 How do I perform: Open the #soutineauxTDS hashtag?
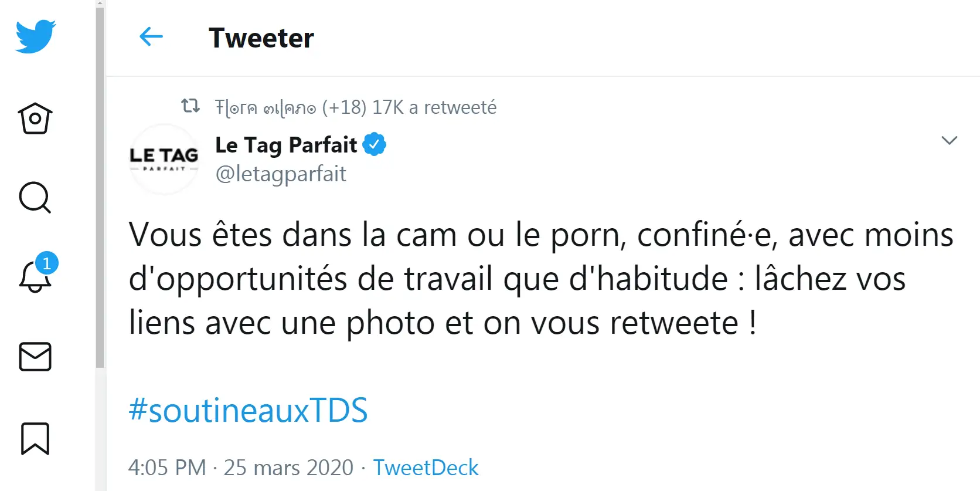[x=248, y=410]
